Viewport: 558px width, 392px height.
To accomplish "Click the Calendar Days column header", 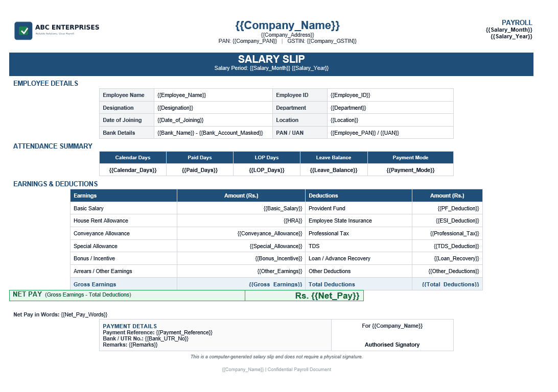I will tap(133, 157).
